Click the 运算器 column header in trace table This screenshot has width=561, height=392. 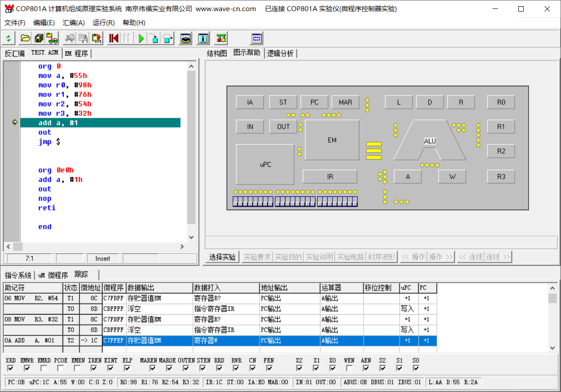[x=341, y=288]
